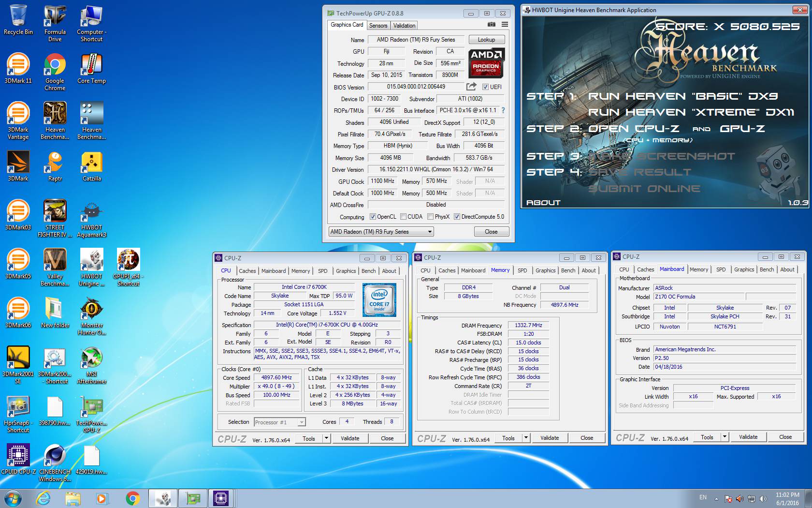Image resolution: width=812 pixels, height=508 pixels.
Task: Switch to the Sensors tab in GPU-Z
Action: (378, 26)
